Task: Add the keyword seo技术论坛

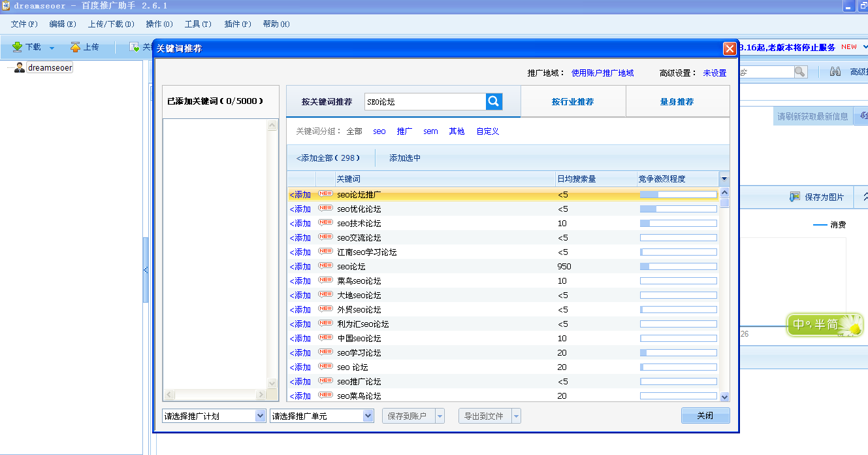Action: click(300, 224)
